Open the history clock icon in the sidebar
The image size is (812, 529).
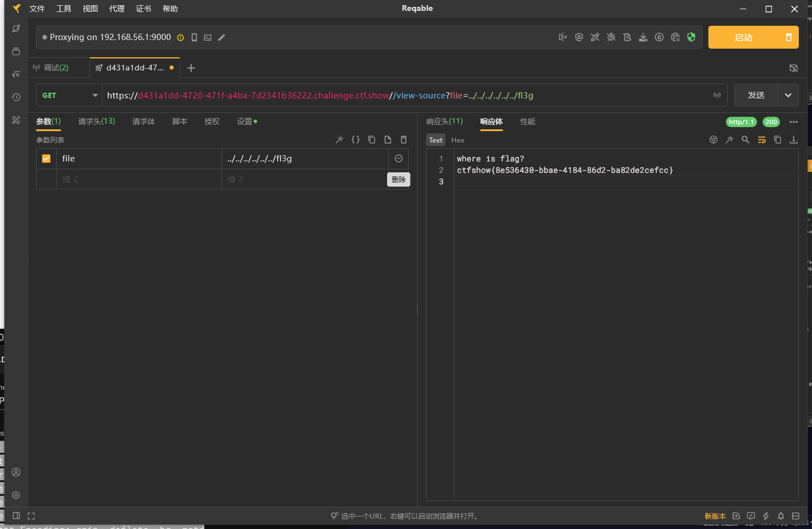[x=16, y=97]
